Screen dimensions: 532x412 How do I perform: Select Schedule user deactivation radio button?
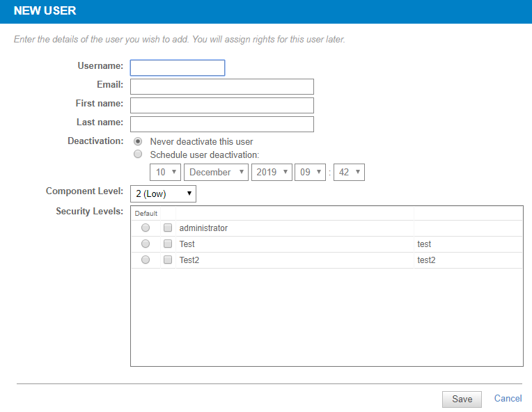pyautogui.click(x=138, y=154)
